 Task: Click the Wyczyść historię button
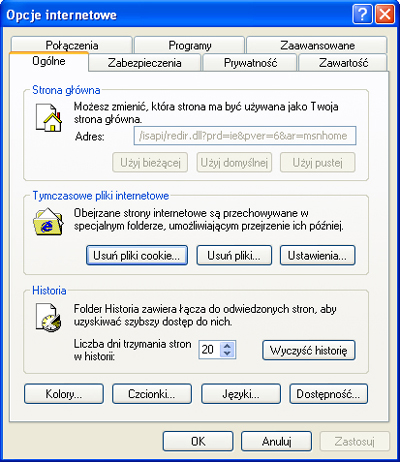[309, 350]
